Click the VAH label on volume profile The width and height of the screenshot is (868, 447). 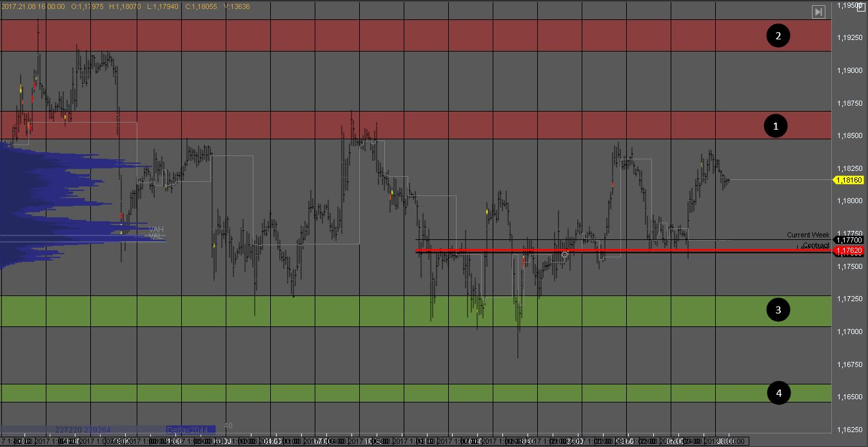pos(156,229)
